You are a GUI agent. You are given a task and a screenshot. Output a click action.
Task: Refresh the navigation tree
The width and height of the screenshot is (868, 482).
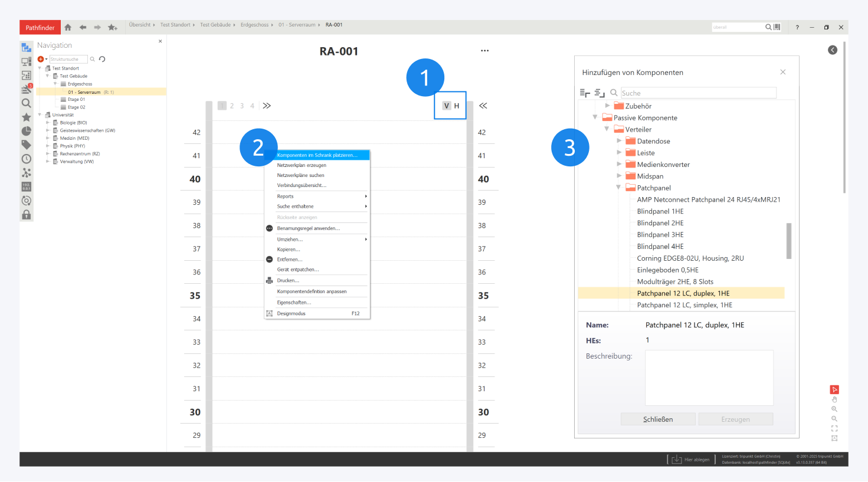coord(102,59)
